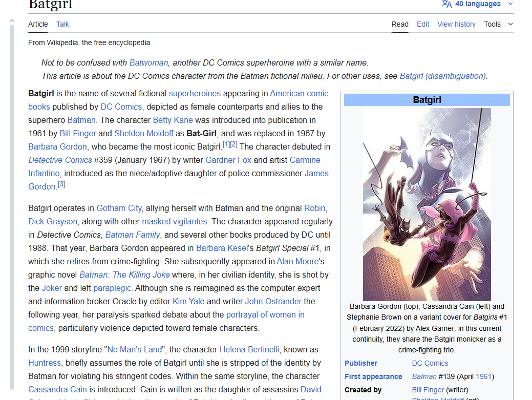The height and width of the screenshot is (400, 532).
Task: Open the Batgirls cover image in infobox
Action: click(427, 204)
